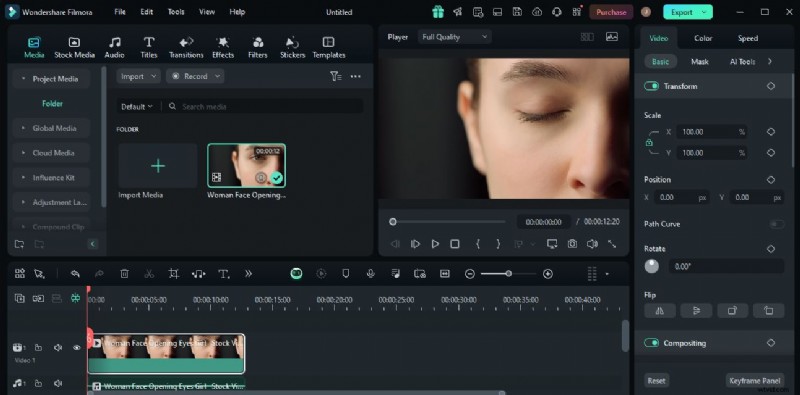Open the Filters library
This screenshot has width=800, height=395.
pos(258,47)
